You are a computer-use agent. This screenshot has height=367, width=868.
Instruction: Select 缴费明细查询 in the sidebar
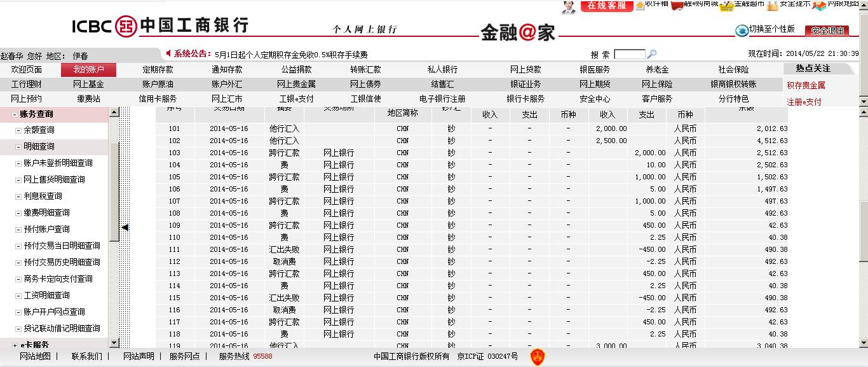point(46,212)
